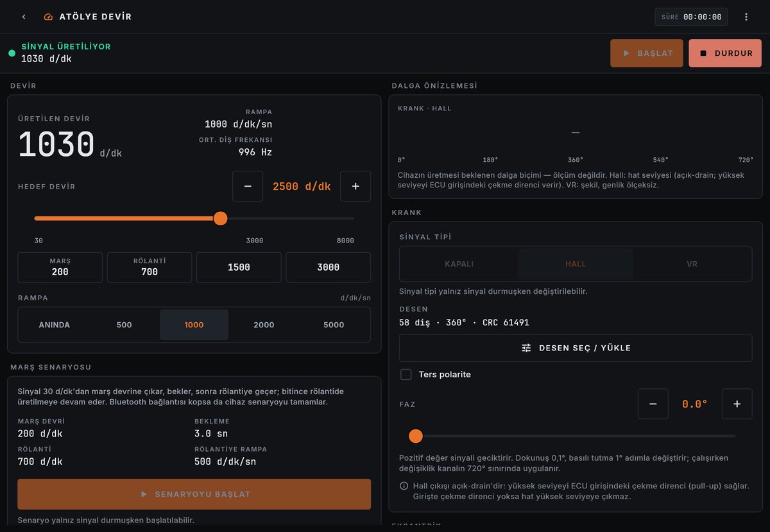Set ramp rate to 5000
The width and height of the screenshot is (770, 532).
coord(334,325)
